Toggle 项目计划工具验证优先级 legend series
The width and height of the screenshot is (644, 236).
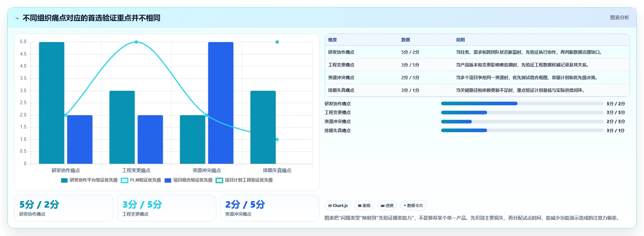244,180
